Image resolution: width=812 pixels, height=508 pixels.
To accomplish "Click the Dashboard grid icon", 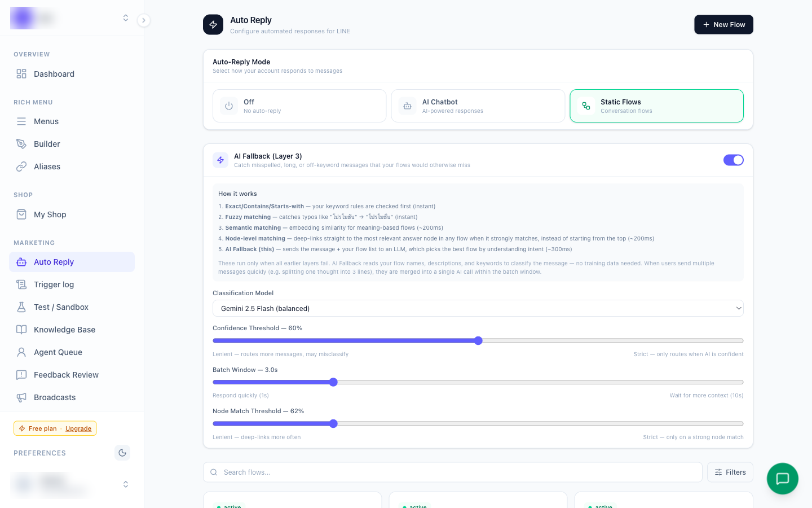I will [x=21, y=74].
